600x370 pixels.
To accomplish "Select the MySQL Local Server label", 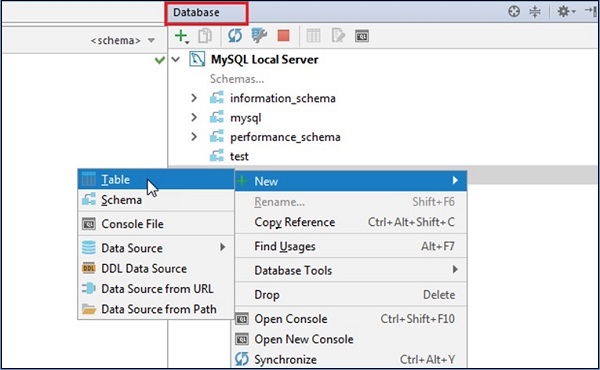I will 264,60.
